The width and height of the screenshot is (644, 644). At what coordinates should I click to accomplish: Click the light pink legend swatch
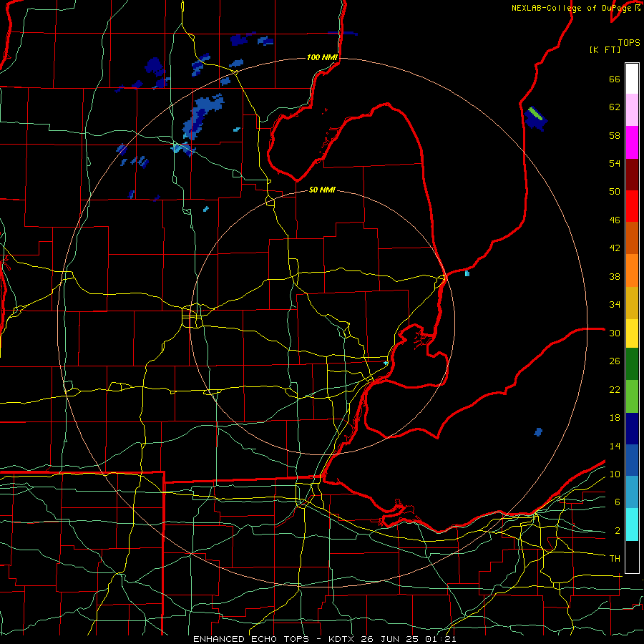(x=632, y=110)
